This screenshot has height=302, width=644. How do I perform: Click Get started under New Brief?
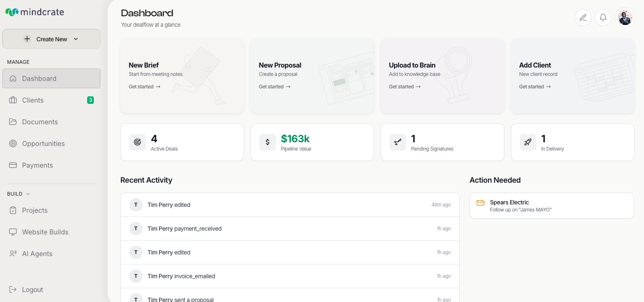tap(144, 87)
